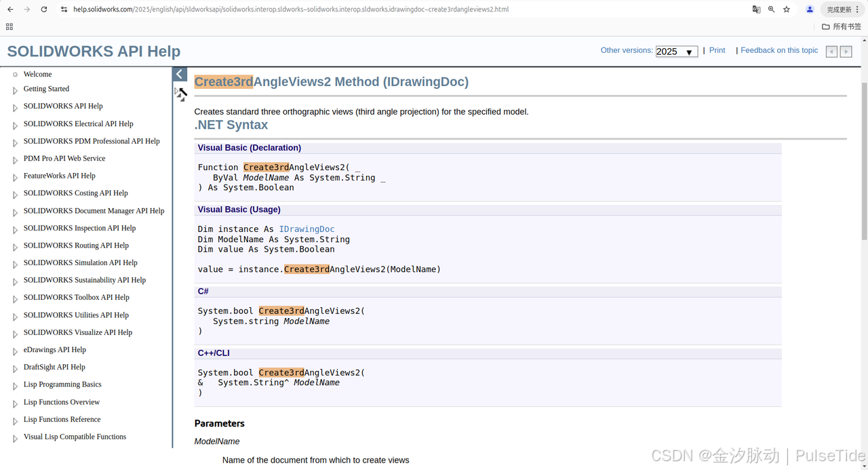Go to next topic arrow button
Viewport: 868px width, 470px height.
pyautogui.click(x=846, y=52)
